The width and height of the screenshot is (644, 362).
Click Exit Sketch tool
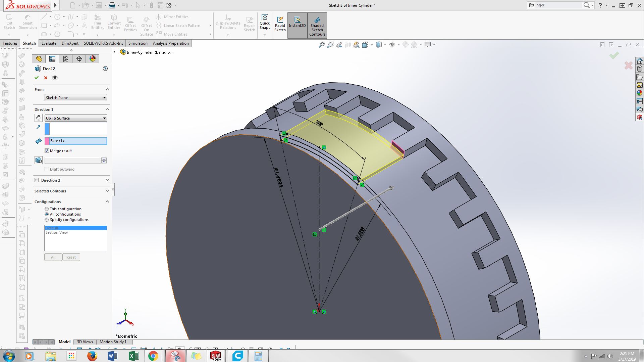[x=9, y=22]
